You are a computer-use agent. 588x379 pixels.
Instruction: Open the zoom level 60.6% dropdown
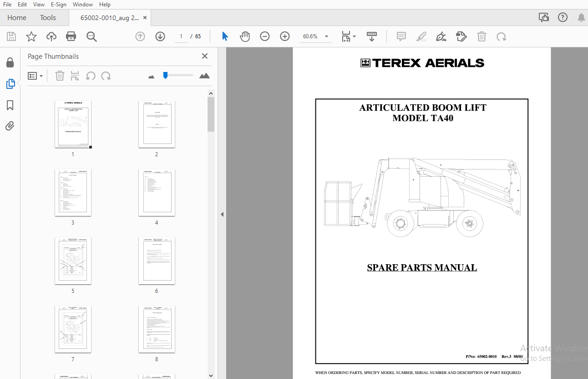(315, 36)
